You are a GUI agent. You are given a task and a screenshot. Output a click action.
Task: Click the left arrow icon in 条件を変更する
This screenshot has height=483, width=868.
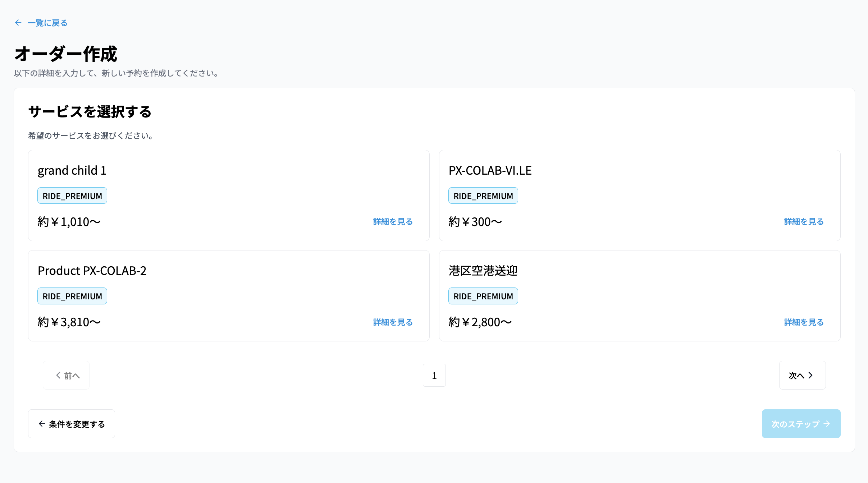pyautogui.click(x=42, y=424)
